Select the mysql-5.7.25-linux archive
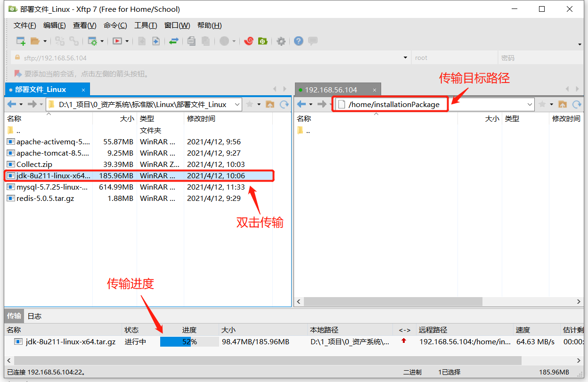588x382 pixels. (x=139, y=187)
